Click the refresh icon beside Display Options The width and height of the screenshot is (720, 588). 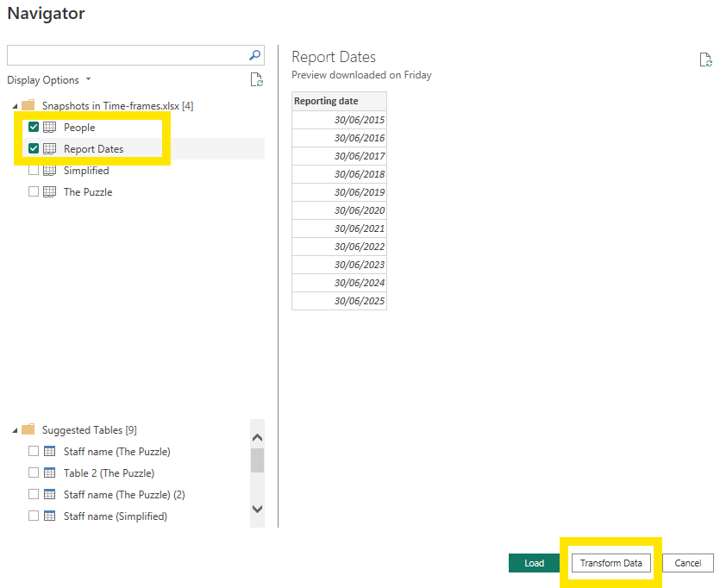click(x=256, y=80)
